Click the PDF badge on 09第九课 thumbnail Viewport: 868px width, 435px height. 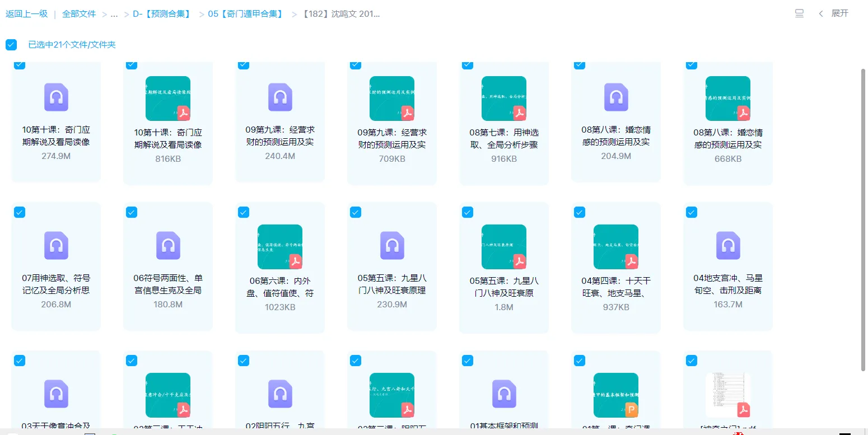click(407, 112)
